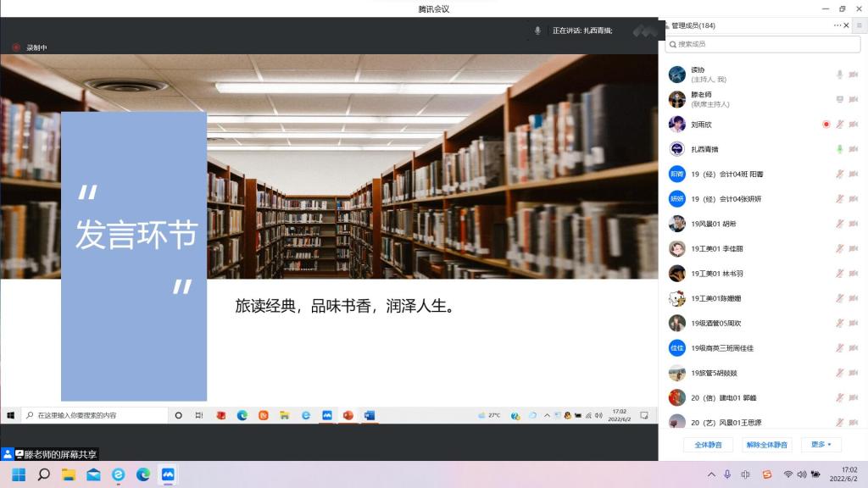Click the red recording indicator on 刘雨欣's row

click(826, 125)
